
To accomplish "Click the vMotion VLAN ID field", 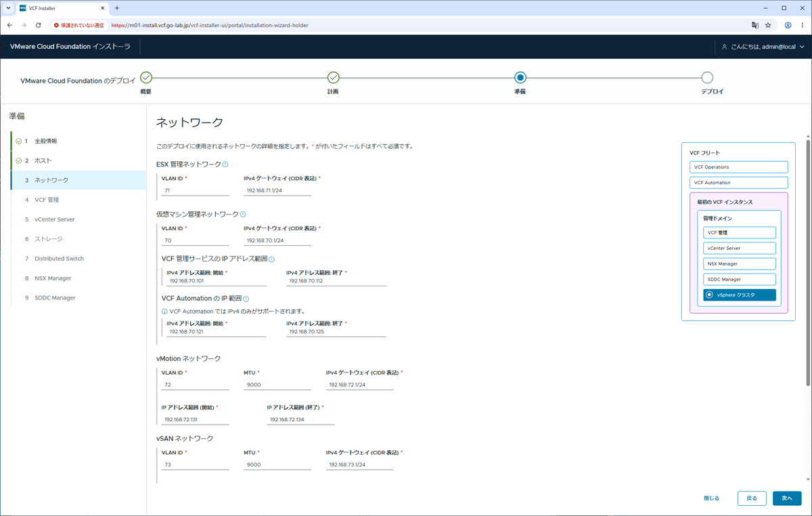I will [195, 385].
